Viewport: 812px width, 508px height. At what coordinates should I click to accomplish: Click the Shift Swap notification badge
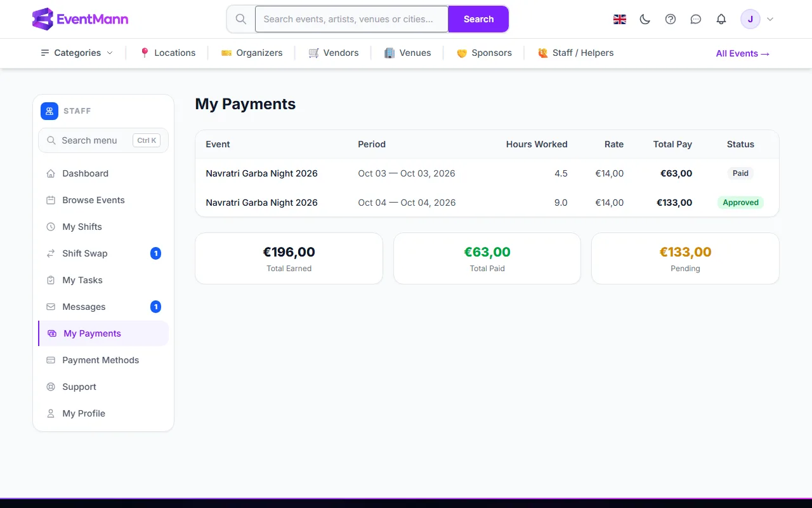[155, 253]
